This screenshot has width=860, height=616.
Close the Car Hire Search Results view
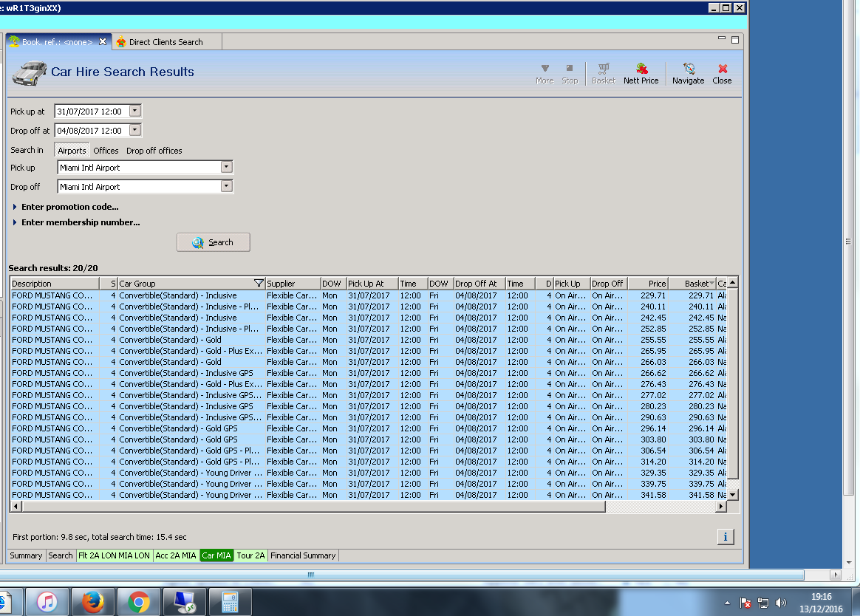722,74
